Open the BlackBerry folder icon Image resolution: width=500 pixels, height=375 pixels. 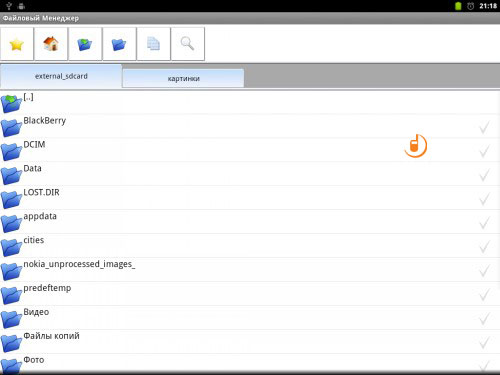[11, 128]
